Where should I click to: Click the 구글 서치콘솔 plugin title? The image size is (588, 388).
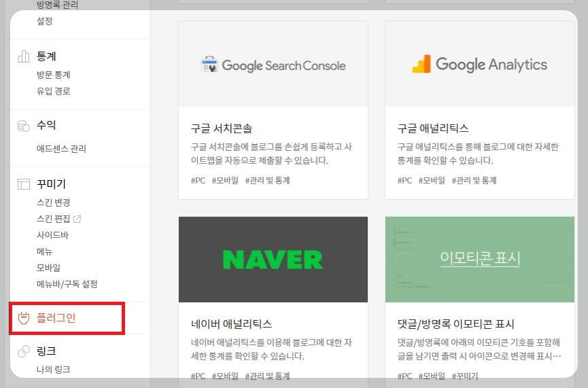[x=221, y=128]
